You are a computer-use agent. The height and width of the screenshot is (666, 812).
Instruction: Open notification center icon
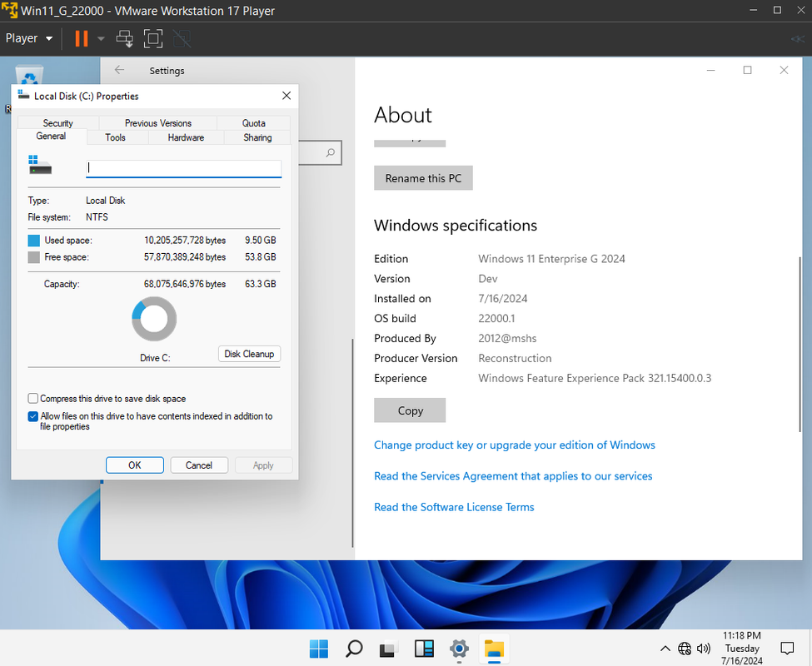point(787,648)
